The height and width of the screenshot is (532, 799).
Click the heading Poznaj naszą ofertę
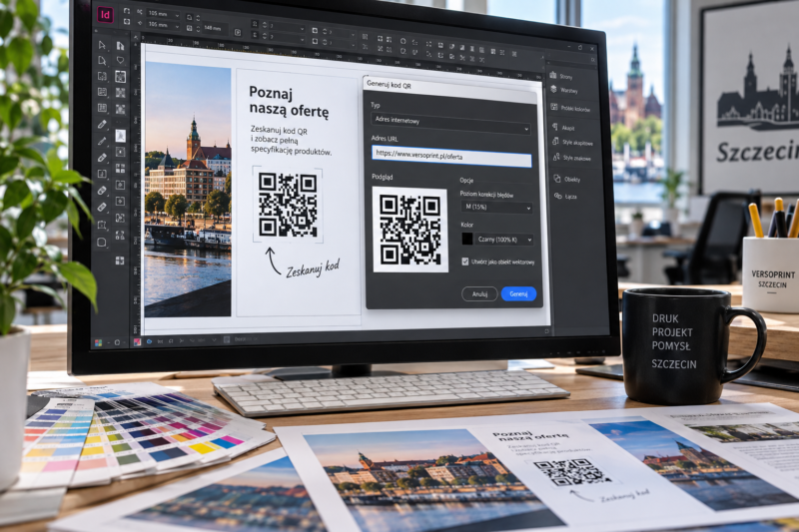(289, 102)
